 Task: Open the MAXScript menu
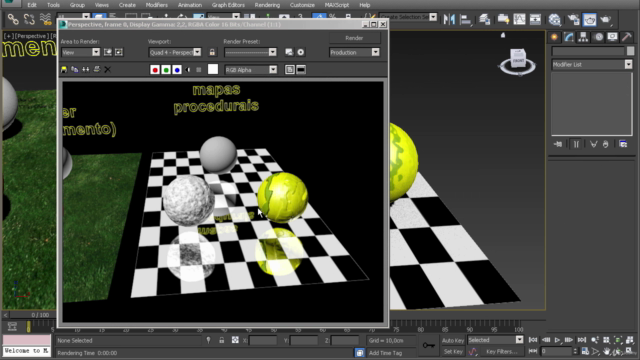[337, 5]
